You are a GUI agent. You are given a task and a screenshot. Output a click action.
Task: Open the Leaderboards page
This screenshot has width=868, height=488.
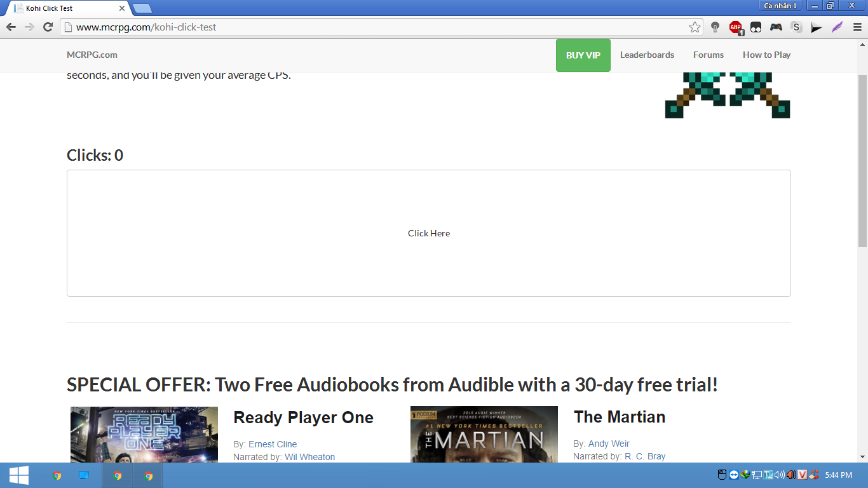[x=647, y=55]
